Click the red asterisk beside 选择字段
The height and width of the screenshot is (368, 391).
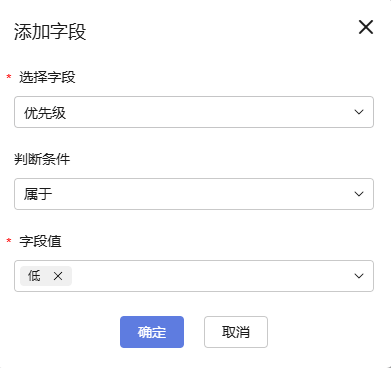[x=9, y=77]
